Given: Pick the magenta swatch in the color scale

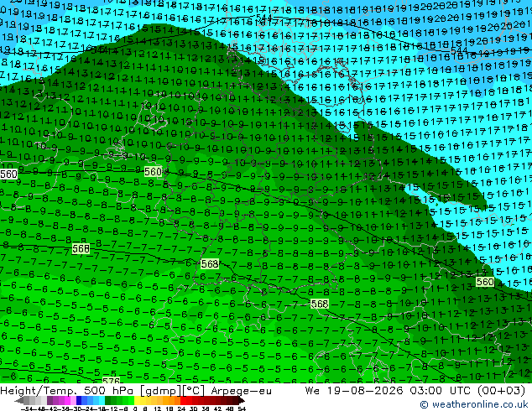Looking at the screenshot, I should coord(67,400).
